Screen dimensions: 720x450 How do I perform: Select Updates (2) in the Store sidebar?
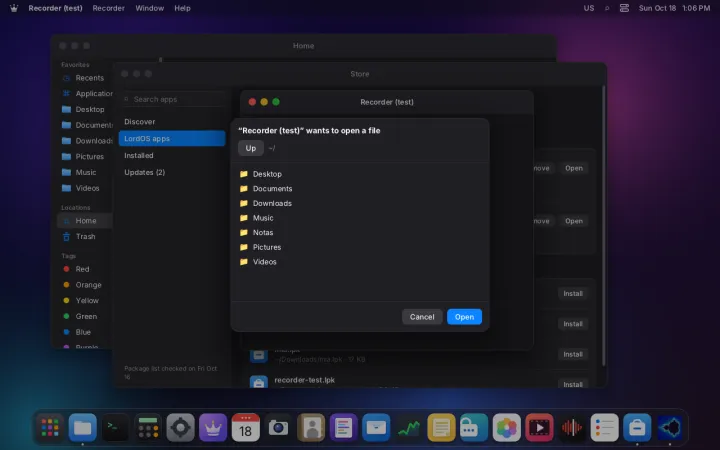pyautogui.click(x=172, y=173)
